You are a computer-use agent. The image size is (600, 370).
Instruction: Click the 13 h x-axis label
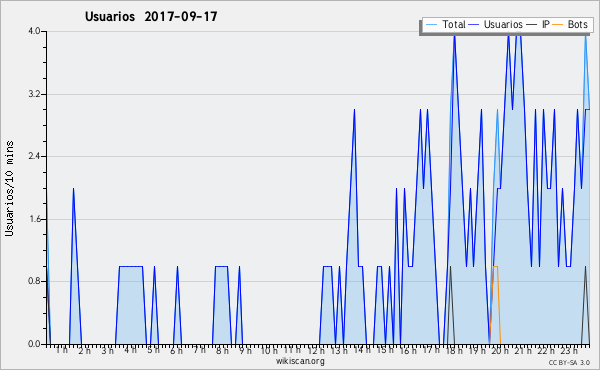339,350
